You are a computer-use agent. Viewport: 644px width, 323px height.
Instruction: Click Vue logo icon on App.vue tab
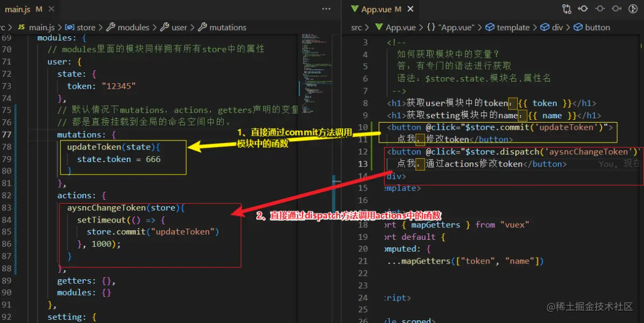tap(354, 9)
